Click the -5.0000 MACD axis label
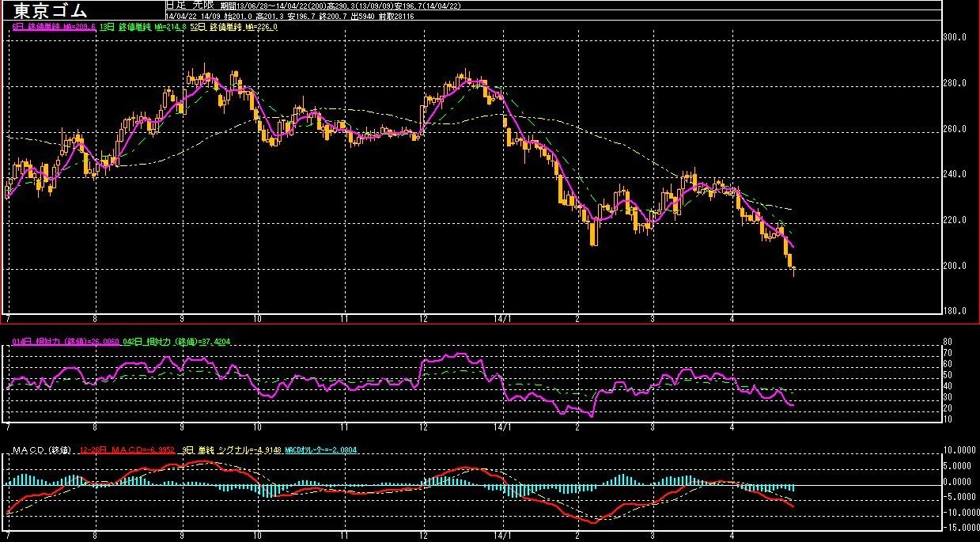Image resolution: width=980 pixels, height=542 pixels. click(959, 497)
